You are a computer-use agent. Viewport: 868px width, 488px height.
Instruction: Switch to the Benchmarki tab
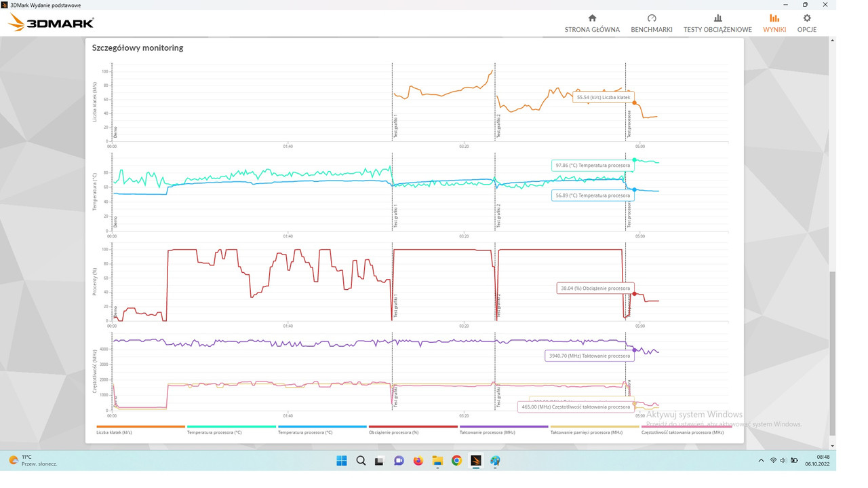point(651,23)
